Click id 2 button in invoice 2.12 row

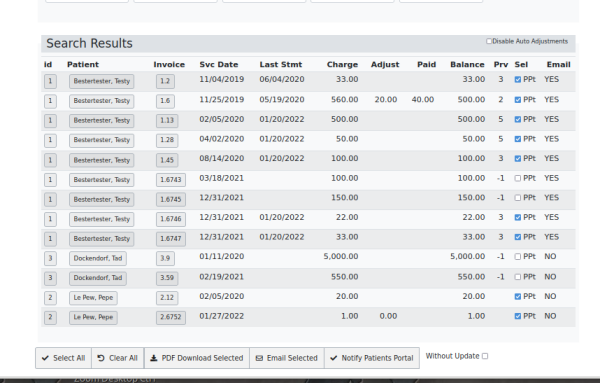coord(50,298)
